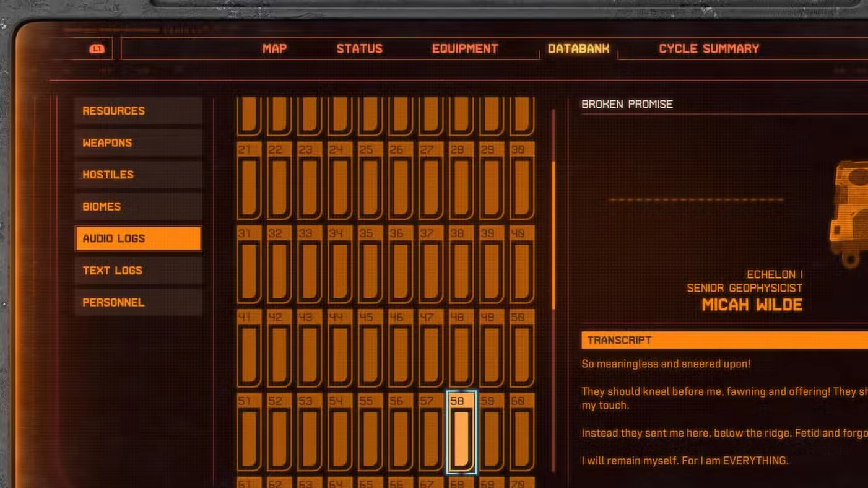The image size is (868, 488).
Task: Open the RESOURCES category
Action: [139, 111]
